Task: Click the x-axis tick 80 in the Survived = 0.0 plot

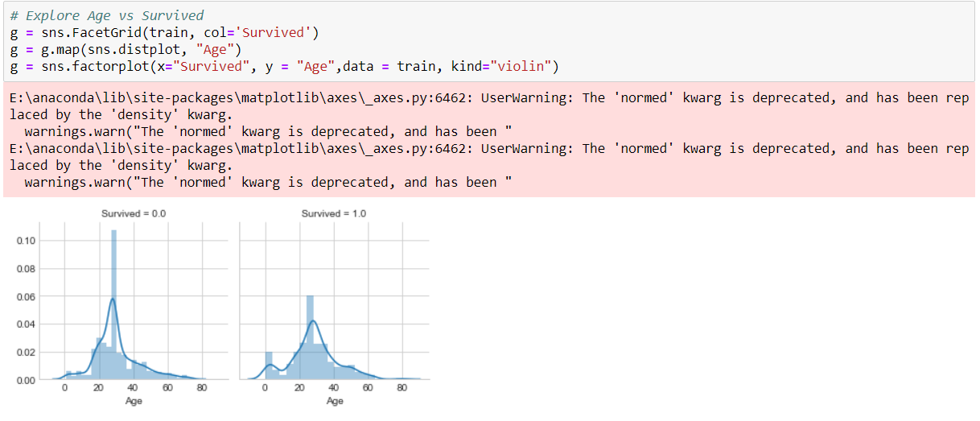Action: coord(202,388)
